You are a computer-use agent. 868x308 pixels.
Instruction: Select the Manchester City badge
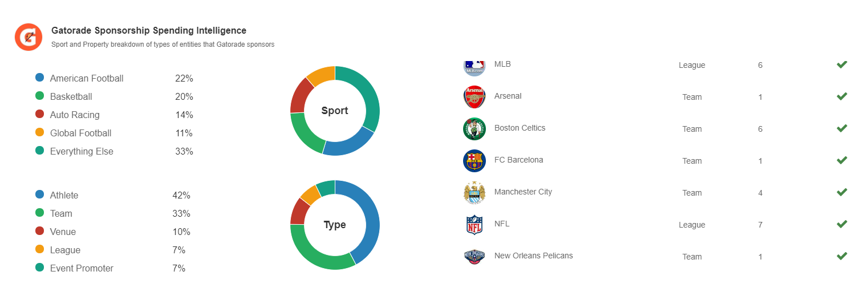tap(474, 193)
